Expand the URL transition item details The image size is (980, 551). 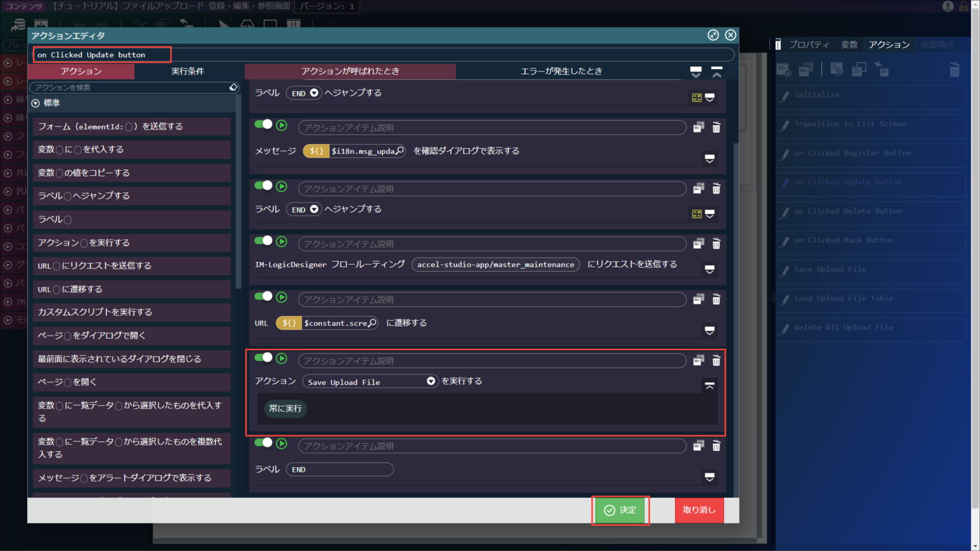click(x=709, y=331)
